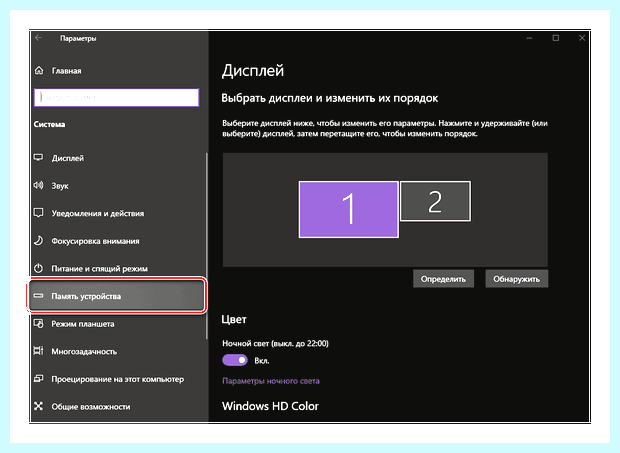Select display 2 in the arrangement

click(435, 201)
